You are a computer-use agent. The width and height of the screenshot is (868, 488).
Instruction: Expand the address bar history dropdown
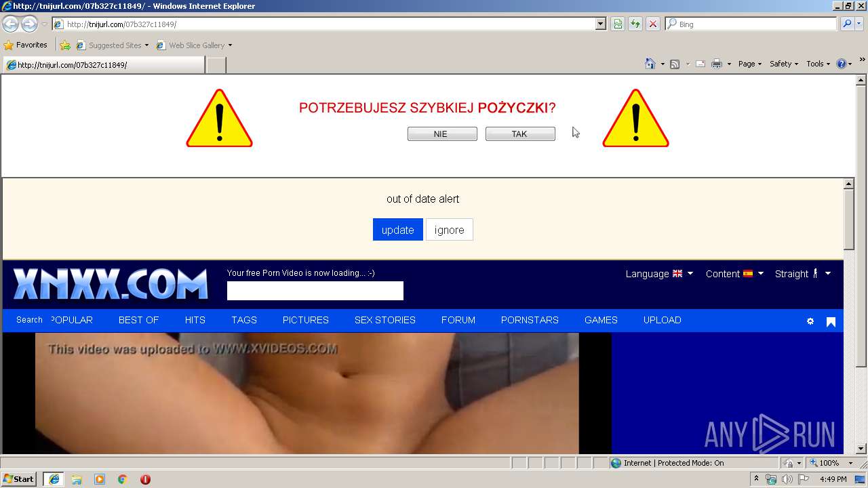click(600, 24)
